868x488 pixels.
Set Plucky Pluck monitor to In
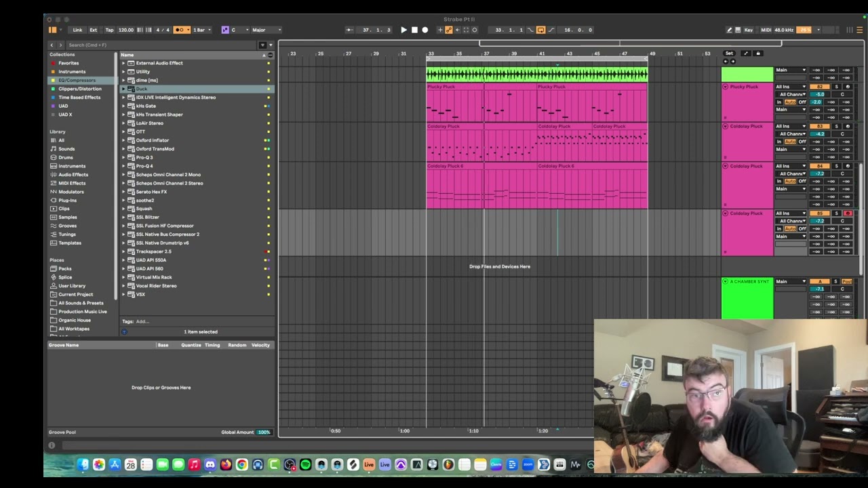coord(780,102)
